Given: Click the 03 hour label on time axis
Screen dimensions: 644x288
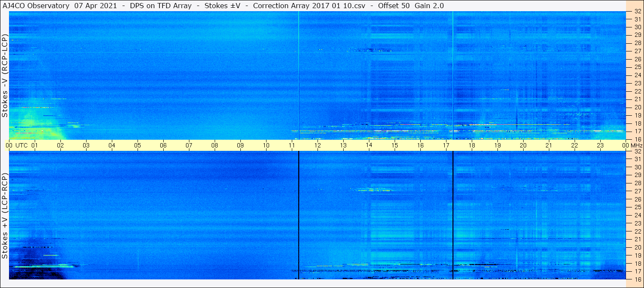Looking at the screenshot, I should pos(86,145).
